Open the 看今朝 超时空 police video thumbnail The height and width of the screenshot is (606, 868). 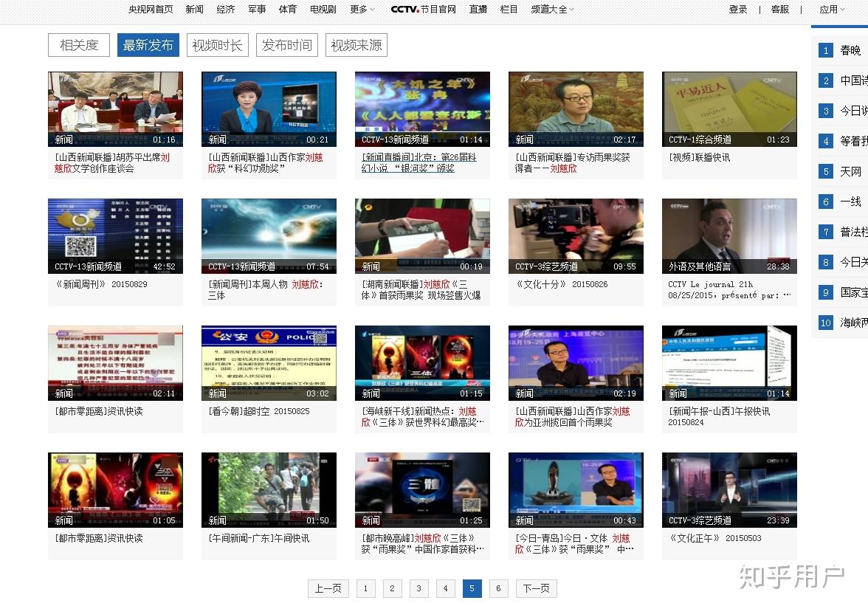269,363
